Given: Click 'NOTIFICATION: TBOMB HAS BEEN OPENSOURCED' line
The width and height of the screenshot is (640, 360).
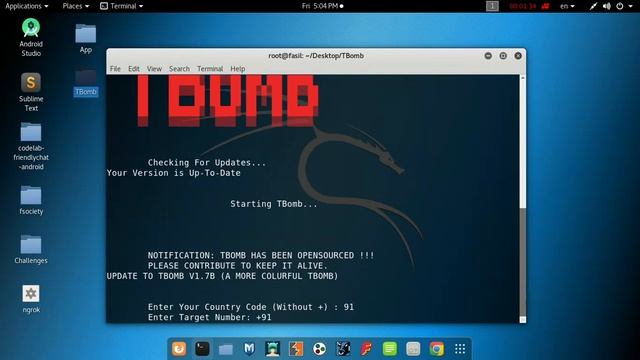Looking at the screenshot, I should click(261, 256).
